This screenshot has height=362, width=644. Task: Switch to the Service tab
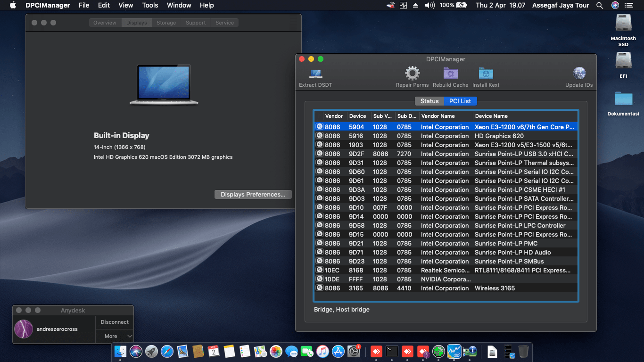[x=225, y=23]
